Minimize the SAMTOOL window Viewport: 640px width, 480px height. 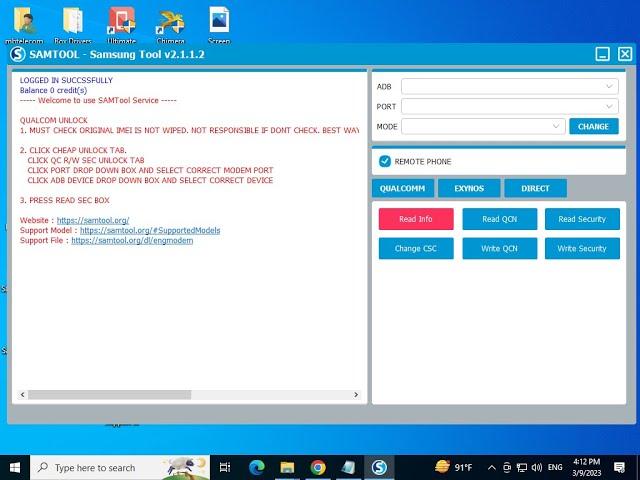(602, 54)
